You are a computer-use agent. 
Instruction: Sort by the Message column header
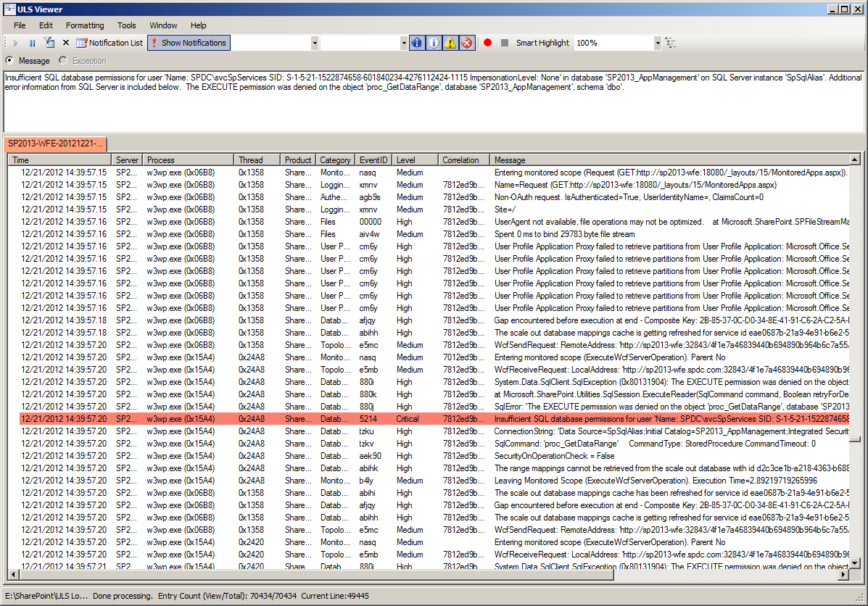pyautogui.click(x=669, y=160)
